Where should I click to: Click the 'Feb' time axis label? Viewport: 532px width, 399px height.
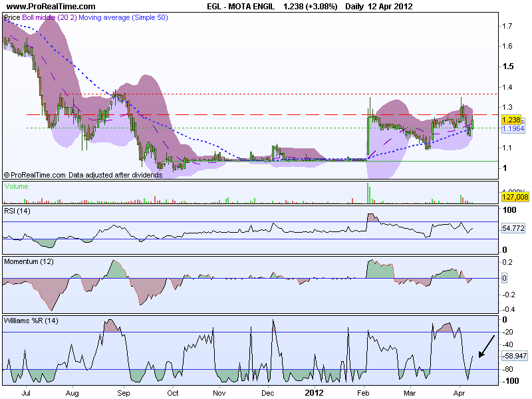pyautogui.click(x=363, y=393)
